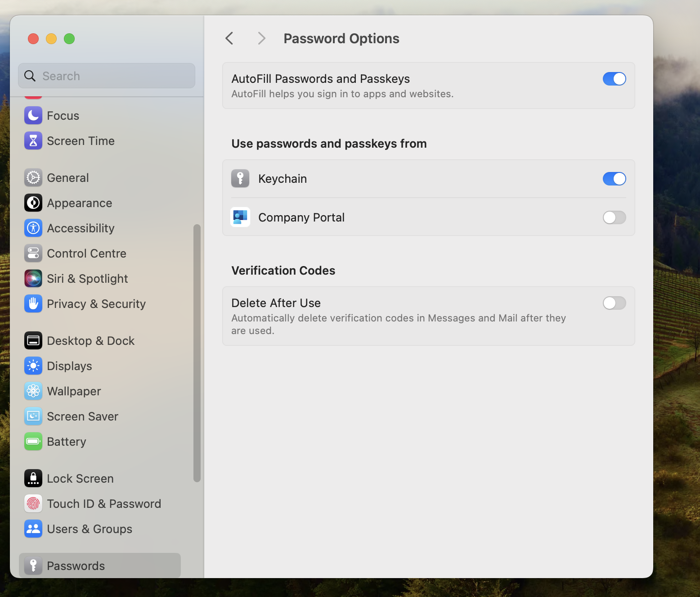Turn off the Keychain toggle
This screenshot has width=700, height=597.
coord(614,179)
